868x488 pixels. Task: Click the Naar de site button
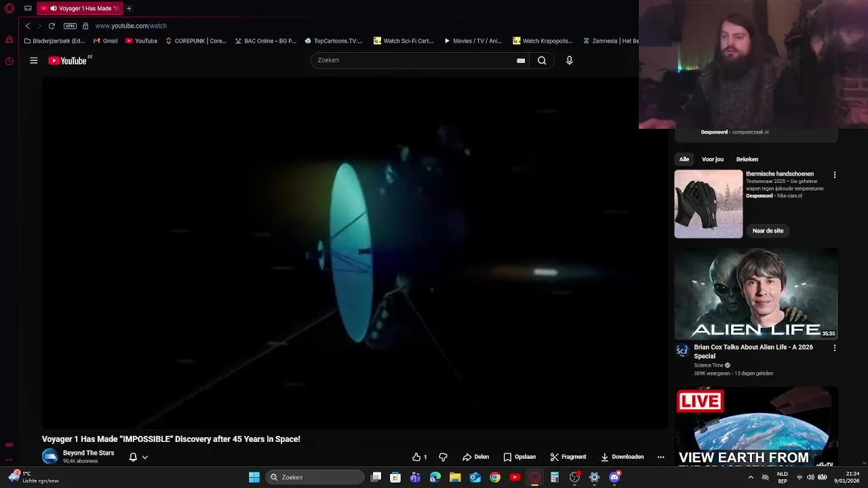click(x=768, y=230)
